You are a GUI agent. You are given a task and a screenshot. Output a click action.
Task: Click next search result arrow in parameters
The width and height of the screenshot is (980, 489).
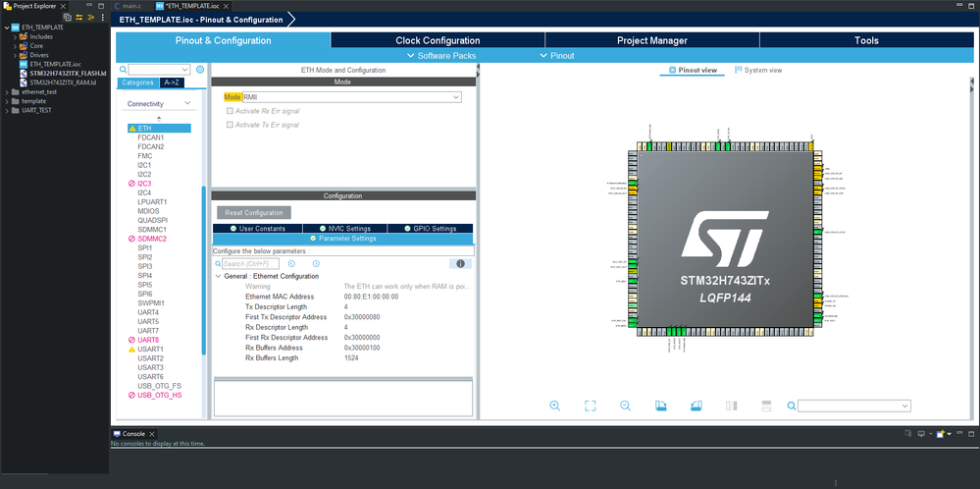(x=316, y=264)
